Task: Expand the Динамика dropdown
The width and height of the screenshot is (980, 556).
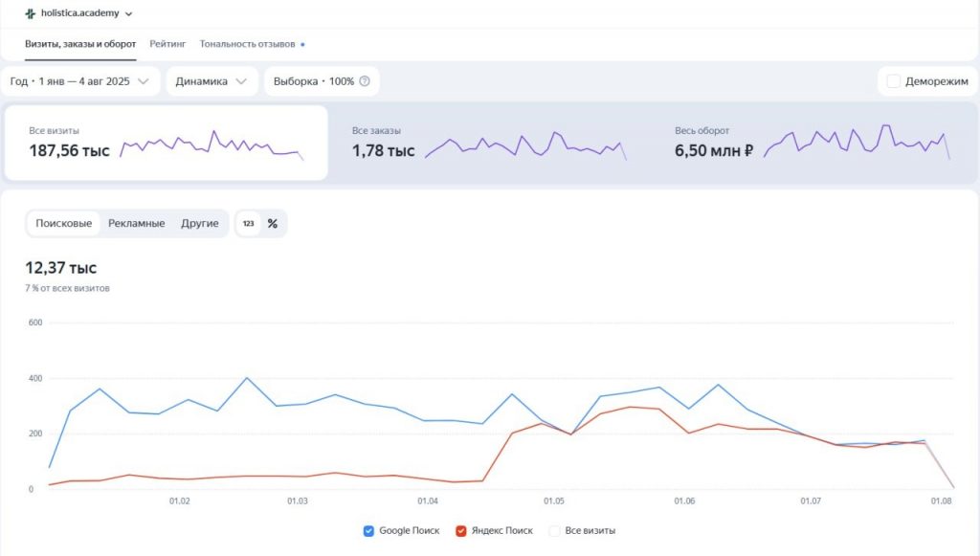Action: coord(212,81)
